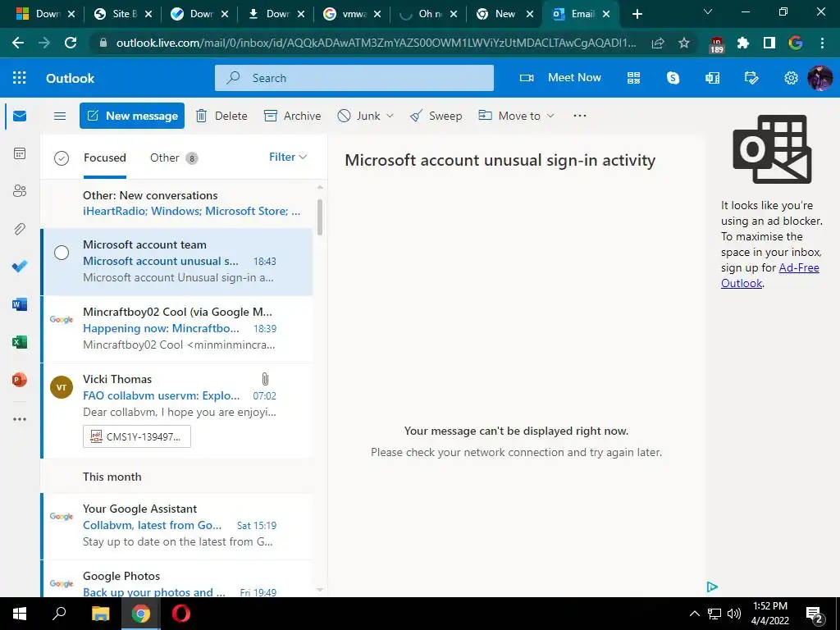Bookmark this page with the star
Screen dimensions: 840x630
(x=683, y=43)
